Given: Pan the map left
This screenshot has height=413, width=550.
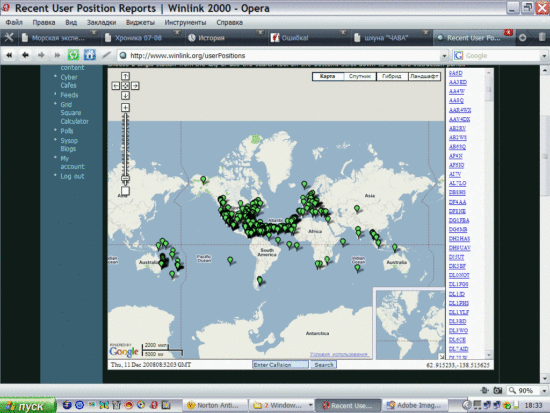Looking at the screenshot, I should click(116, 86).
